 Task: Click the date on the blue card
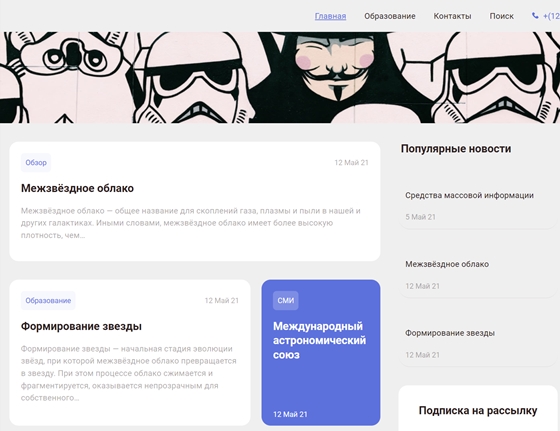[x=290, y=414]
